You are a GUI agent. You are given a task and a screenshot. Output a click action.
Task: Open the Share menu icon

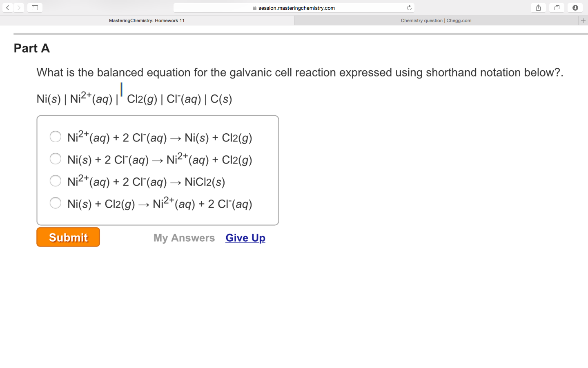538,7
